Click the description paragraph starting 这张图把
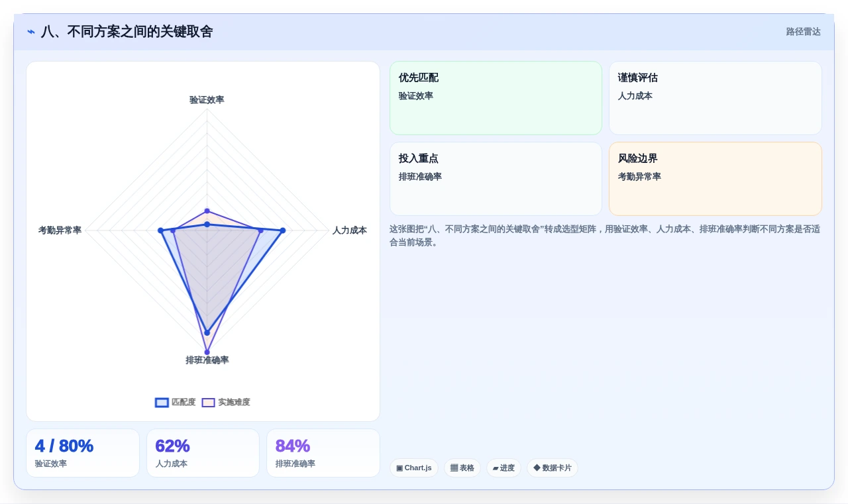Screen dimensions: 848x504 point(605,236)
